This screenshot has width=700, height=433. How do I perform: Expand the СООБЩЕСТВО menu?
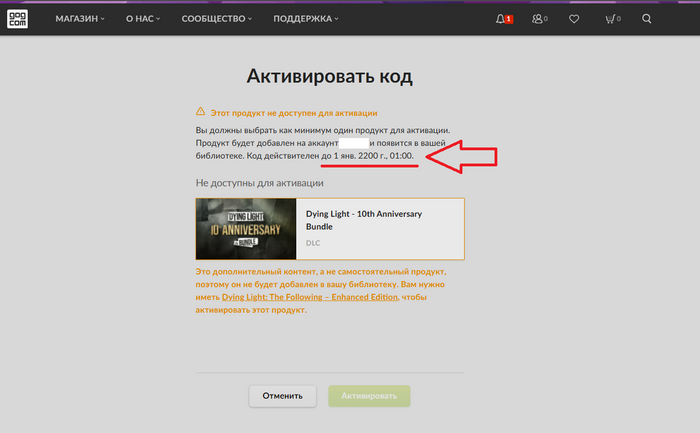click(x=217, y=19)
